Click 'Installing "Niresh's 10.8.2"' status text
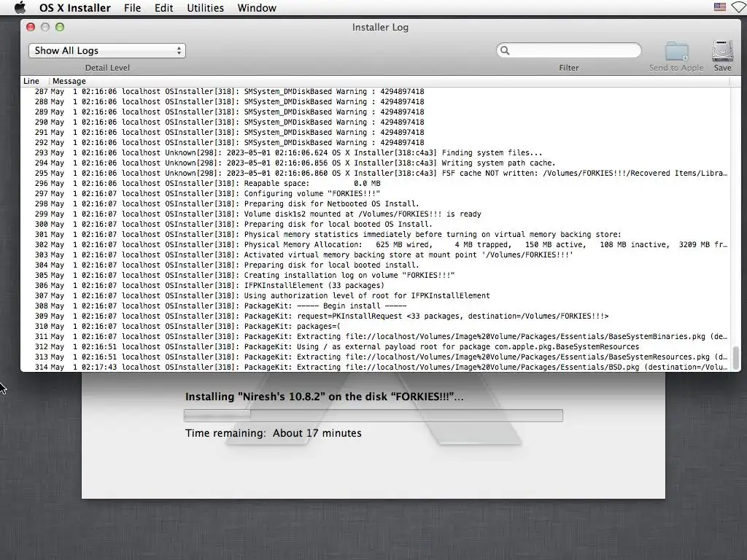Viewport: 747px width, 560px height. pos(324,397)
